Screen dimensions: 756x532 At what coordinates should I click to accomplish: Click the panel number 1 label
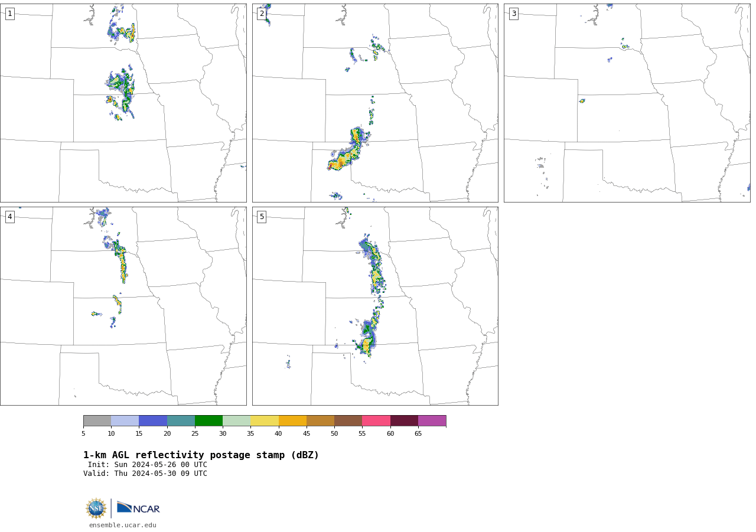point(9,14)
